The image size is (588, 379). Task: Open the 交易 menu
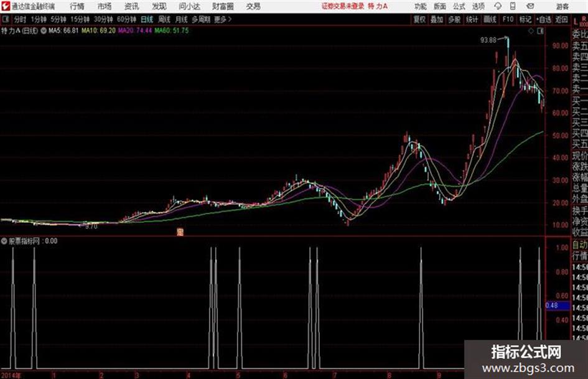(253, 6)
